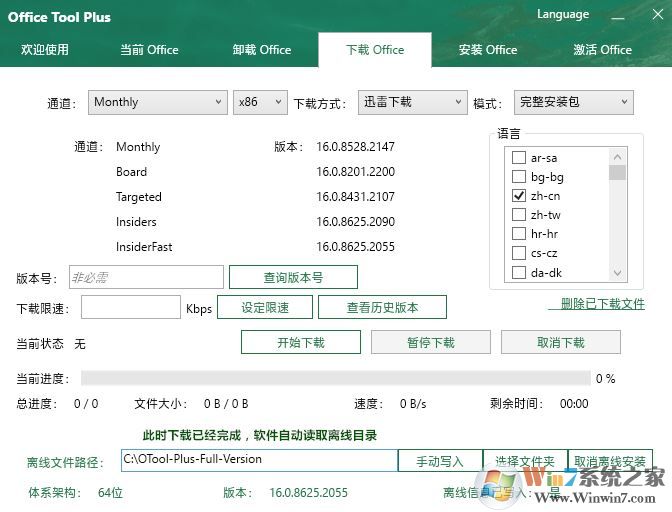Image resolution: width=672 pixels, height=512 pixels.
Task: Click the Insiders channel name
Action: click(x=136, y=222)
